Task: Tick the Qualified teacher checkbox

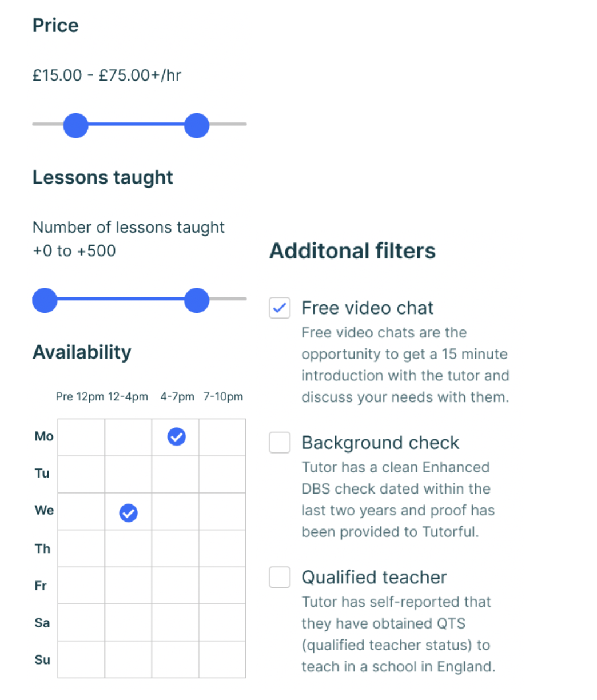Action: point(280,578)
